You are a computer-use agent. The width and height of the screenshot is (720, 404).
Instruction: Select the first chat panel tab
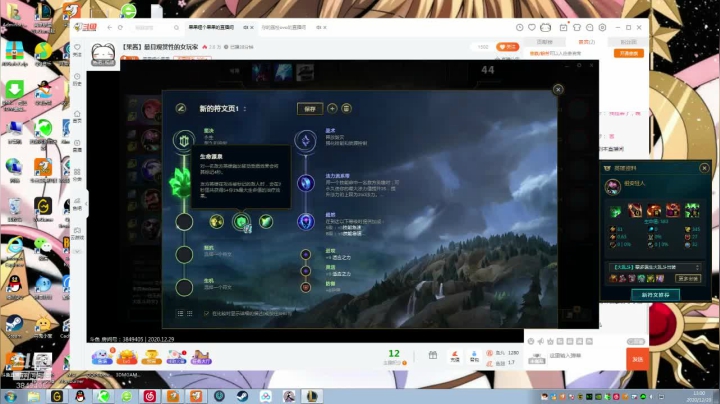point(545,42)
